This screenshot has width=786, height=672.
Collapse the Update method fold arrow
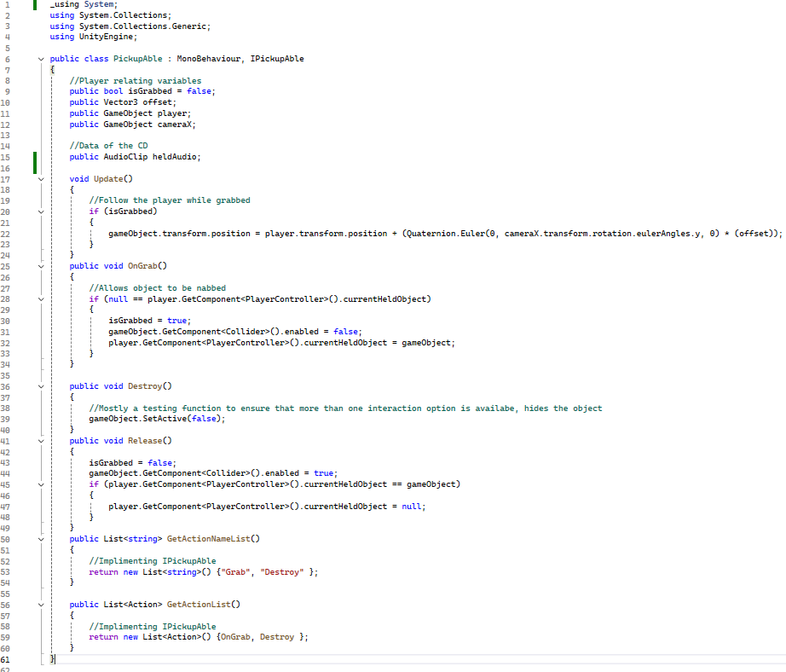point(41,179)
